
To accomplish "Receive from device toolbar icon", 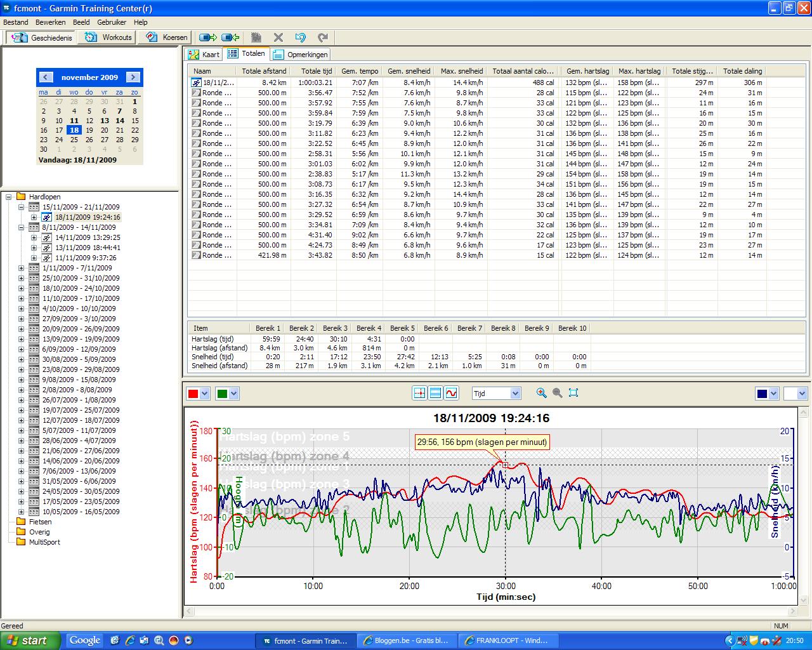I will 230,37.
